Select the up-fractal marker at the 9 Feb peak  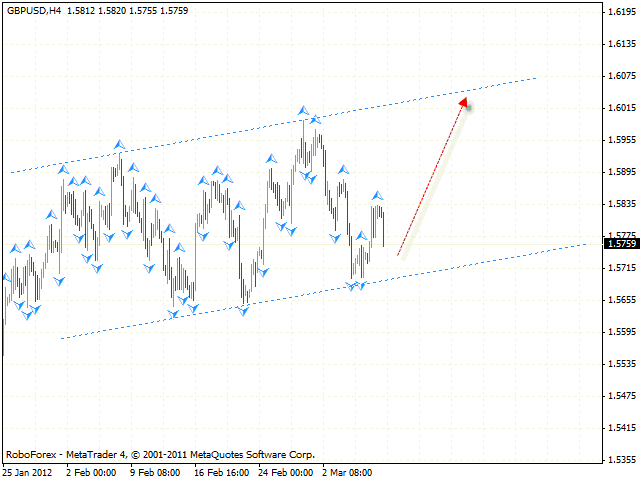coord(120,145)
